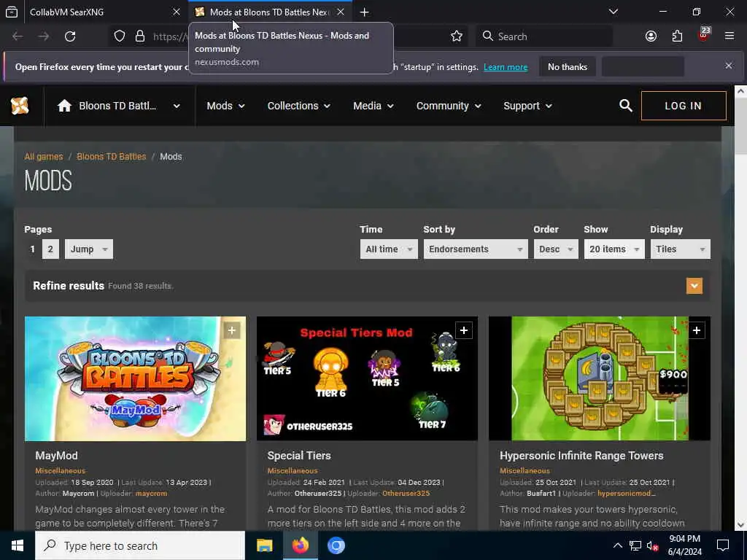747x560 pixels.
Task: Open the Show 20 items dropdown
Action: coord(614,249)
